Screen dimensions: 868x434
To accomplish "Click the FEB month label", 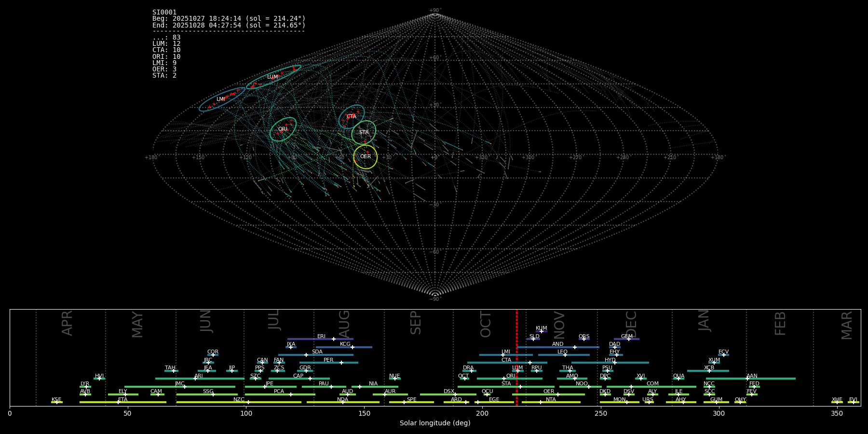I will [x=780, y=324].
